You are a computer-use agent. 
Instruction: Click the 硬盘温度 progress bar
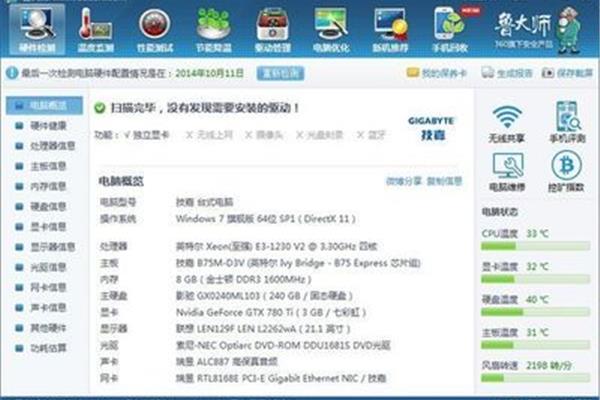(x=535, y=312)
